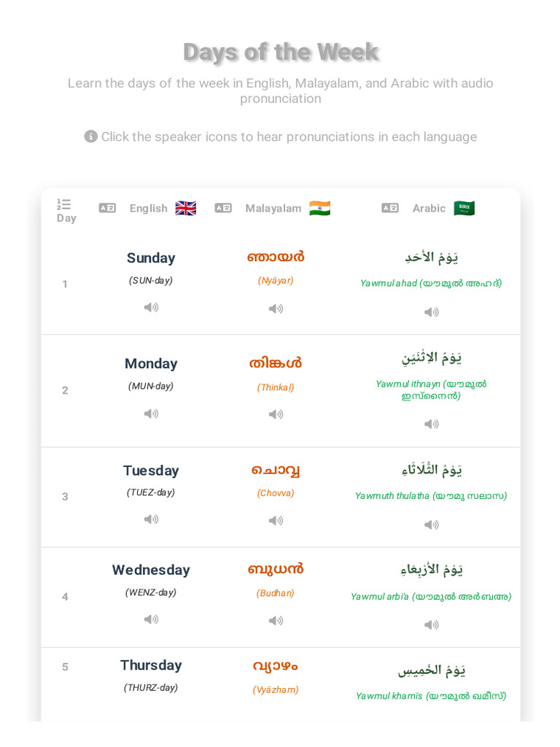Play Arabic pronunciation of Yawmul ithnayn
The width and height of the screenshot is (560, 747).
432,424
